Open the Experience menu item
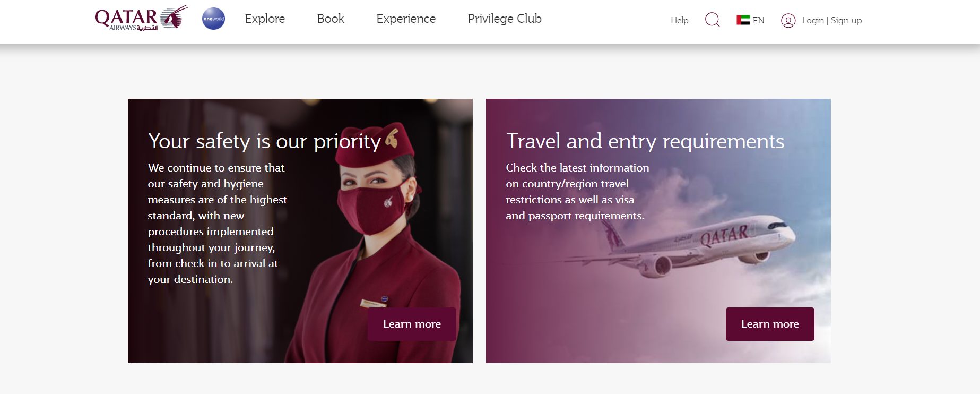980x394 pixels. point(405,19)
